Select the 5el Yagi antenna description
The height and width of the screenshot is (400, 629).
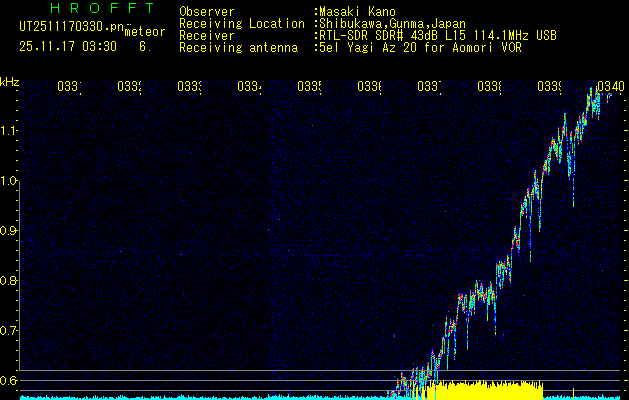click(x=420, y=47)
